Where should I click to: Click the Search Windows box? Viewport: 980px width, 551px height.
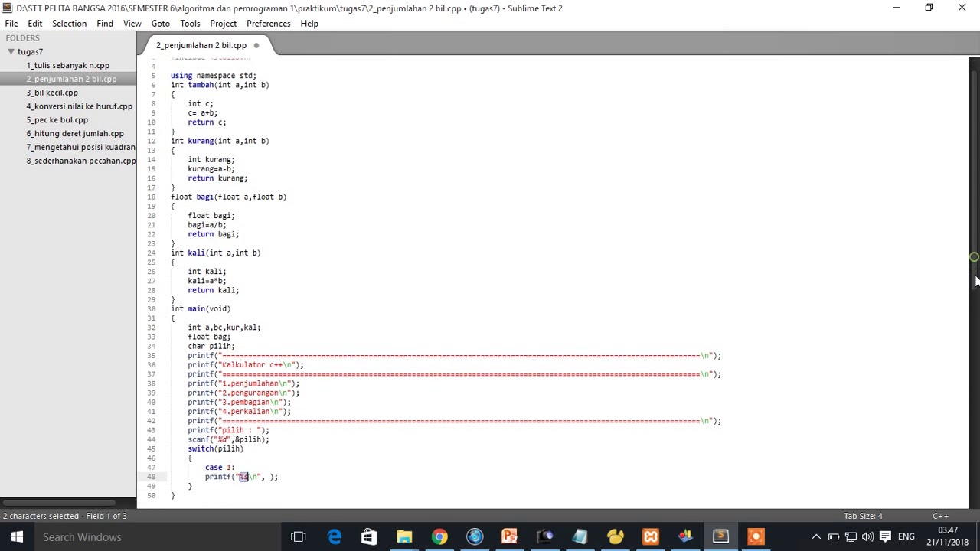pyautogui.click(x=157, y=536)
